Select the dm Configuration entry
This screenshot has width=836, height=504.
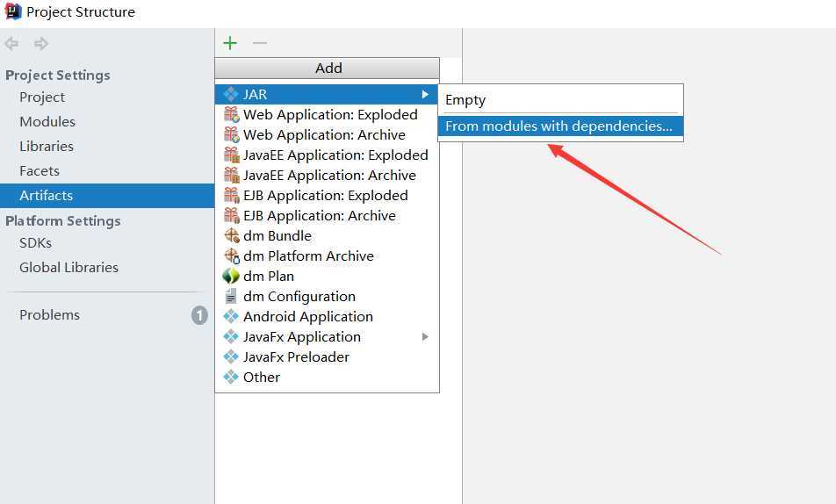coord(327,297)
